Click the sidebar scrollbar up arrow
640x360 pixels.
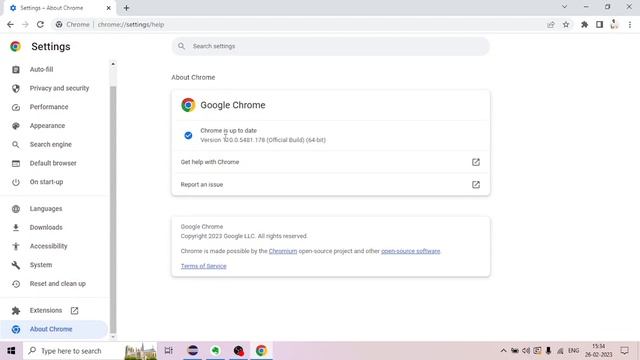tap(113, 64)
